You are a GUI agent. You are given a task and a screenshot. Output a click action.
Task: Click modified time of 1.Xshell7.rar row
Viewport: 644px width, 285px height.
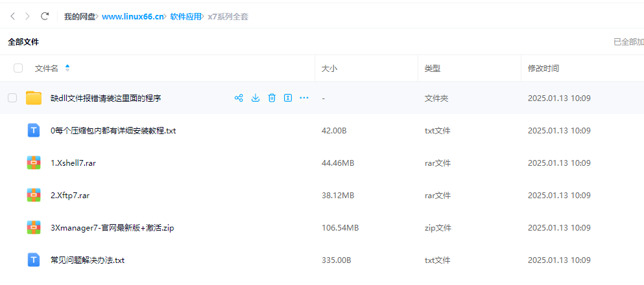pos(559,163)
